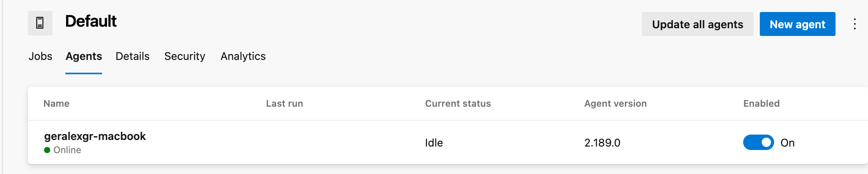868x174 pixels.
Task: Click the Last run column header
Action: pos(284,104)
